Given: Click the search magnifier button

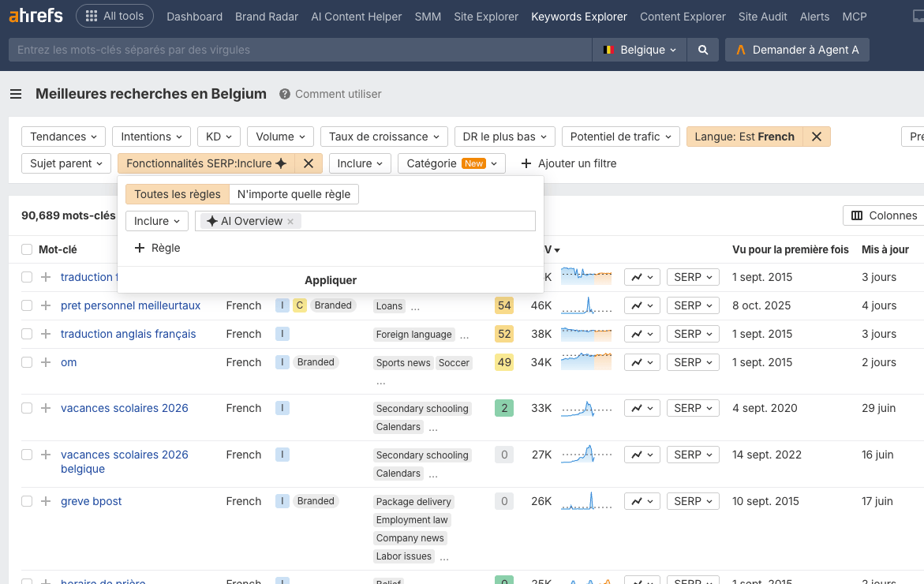Looking at the screenshot, I should (702, 50).
